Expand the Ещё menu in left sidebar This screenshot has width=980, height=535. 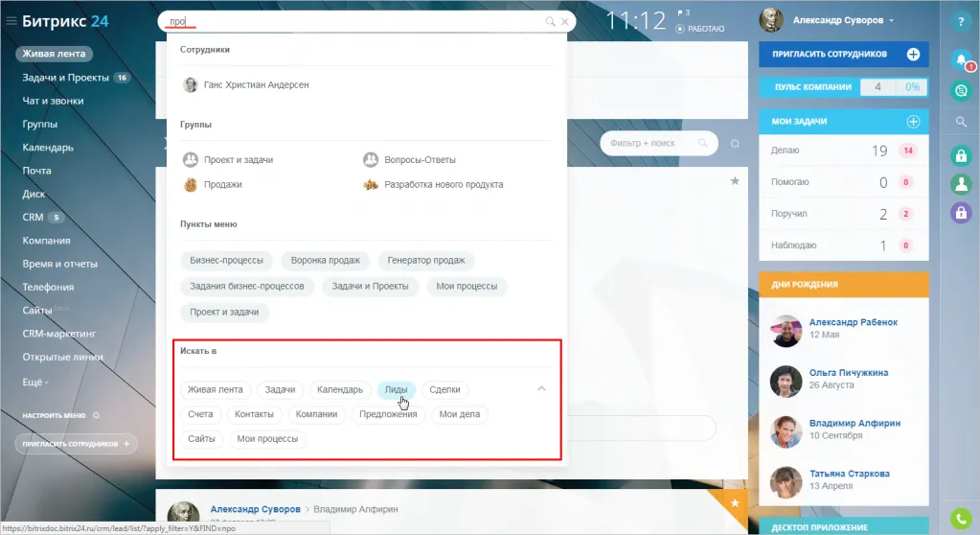(35, 381)
